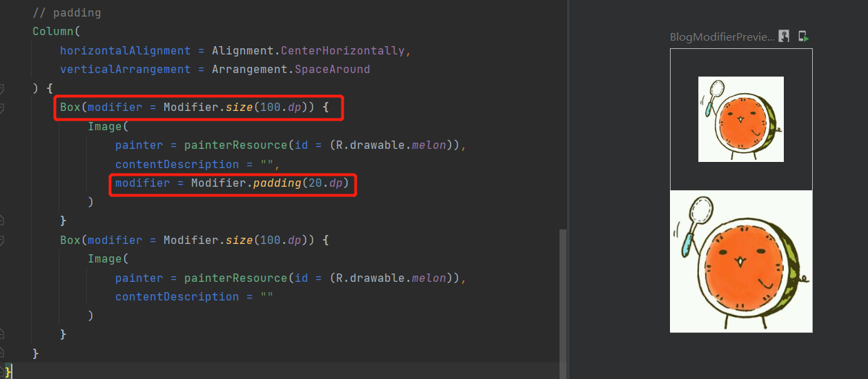Click 'Image(' inside the first Box
This screenshot has height=379, width=868.
(x=108, y=127)
